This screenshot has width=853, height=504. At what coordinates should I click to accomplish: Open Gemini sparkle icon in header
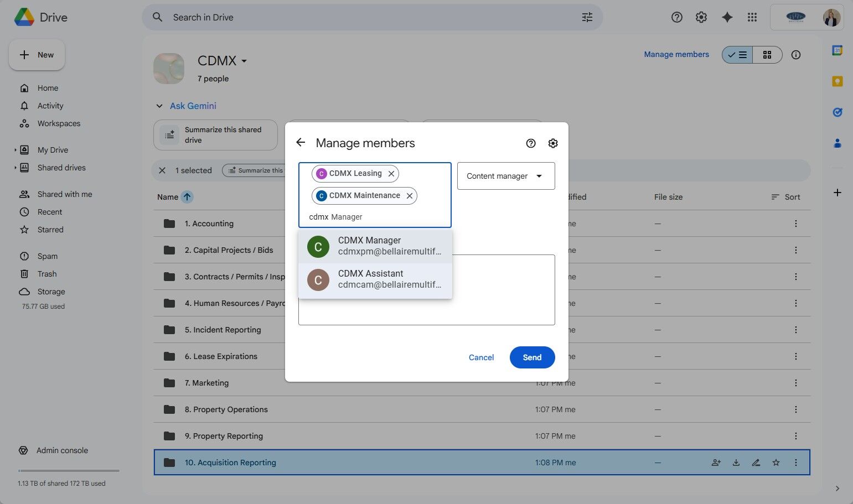point(727,17)
